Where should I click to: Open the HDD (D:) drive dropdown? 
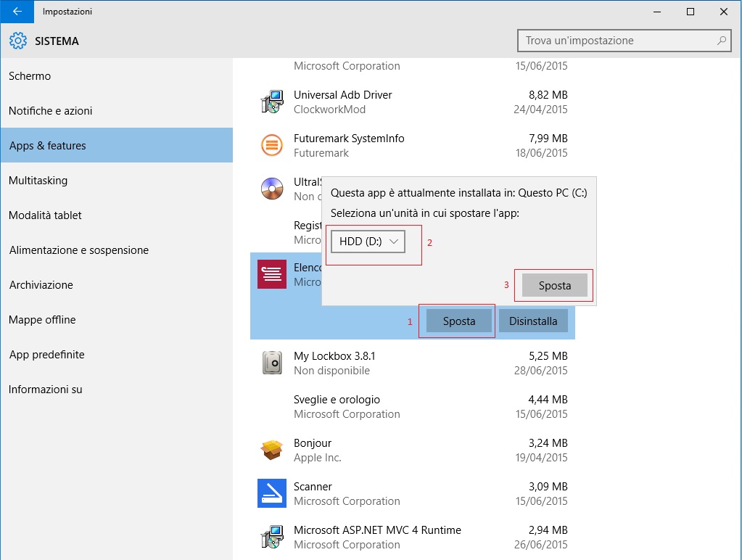pos(368,241)
